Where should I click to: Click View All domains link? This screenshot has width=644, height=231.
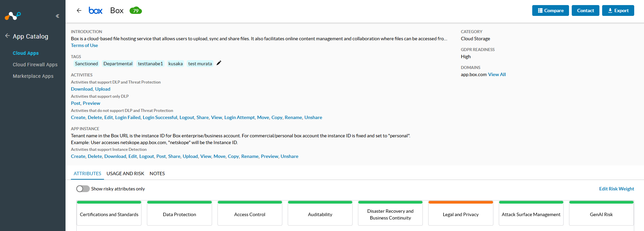pyautogui.click(x=497, y=74)
